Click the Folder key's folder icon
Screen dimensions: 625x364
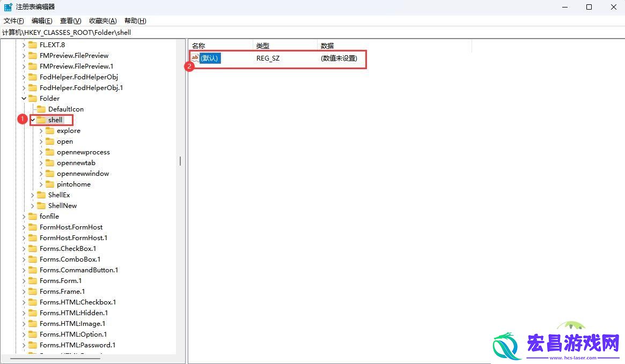pyautogui.click(x=33, y=98)
